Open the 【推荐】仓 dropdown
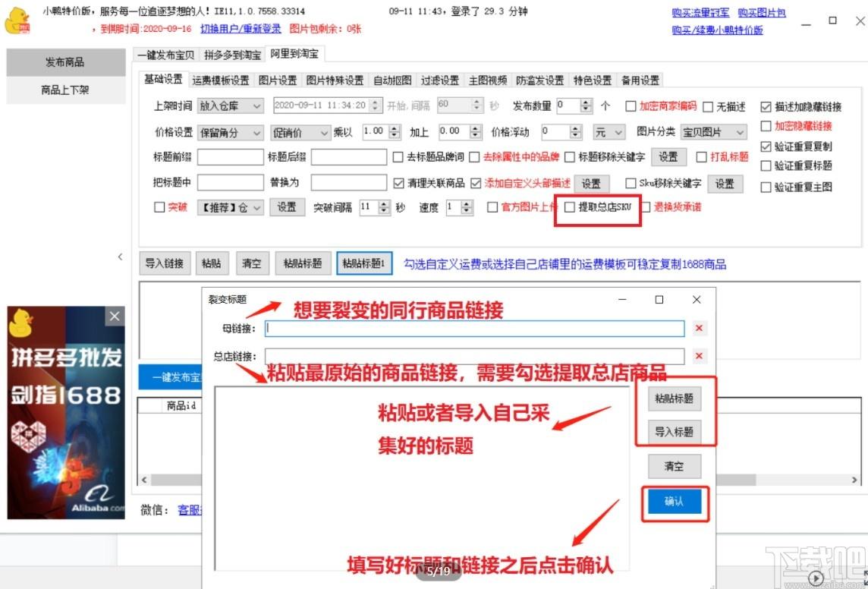Image resolution: width=868 pixels, height=589 pixels. pos(231,207)
